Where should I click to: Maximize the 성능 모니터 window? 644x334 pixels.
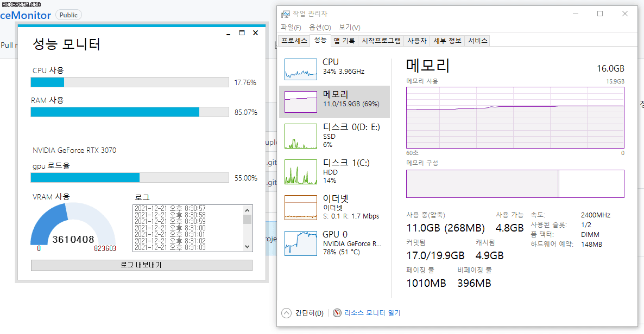click(x=242, y=33)
